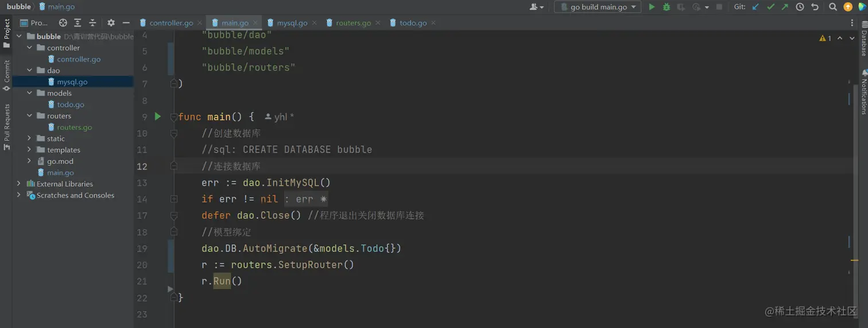
Task: Close the mysql.go tab
Action: pos(315,23)
